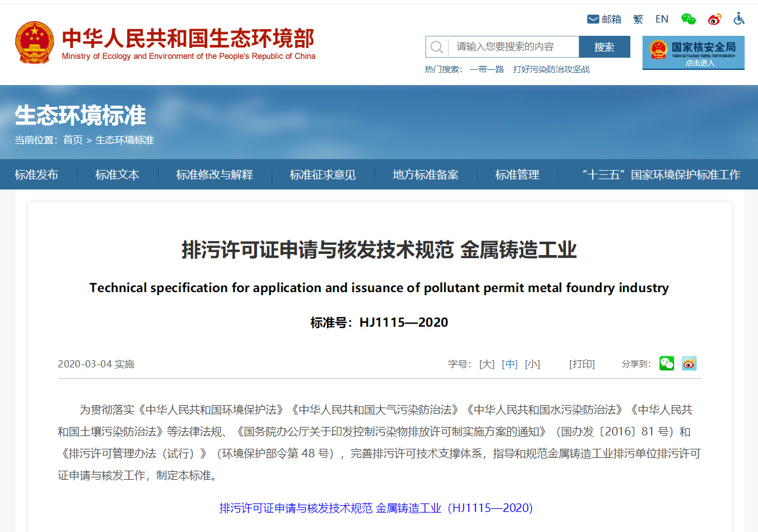Image resolution: width=758 pixels, height=532 pixels.
Task: Open the 标准发布 navigation menu
Action: tap(36, 175)
